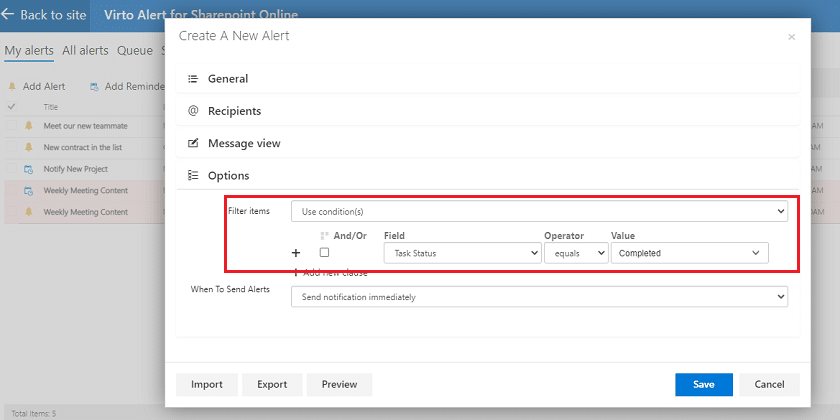This screenshot has width=840, height=420.
Task: Close the Create A New Alert dialog
Action: pos(791,37)
